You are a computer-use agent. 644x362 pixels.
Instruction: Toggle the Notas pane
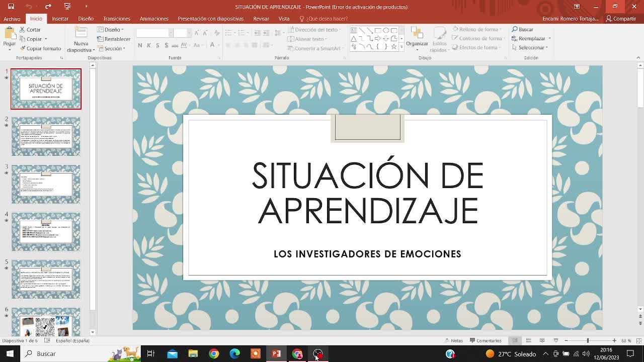click(x=453, y=340)
